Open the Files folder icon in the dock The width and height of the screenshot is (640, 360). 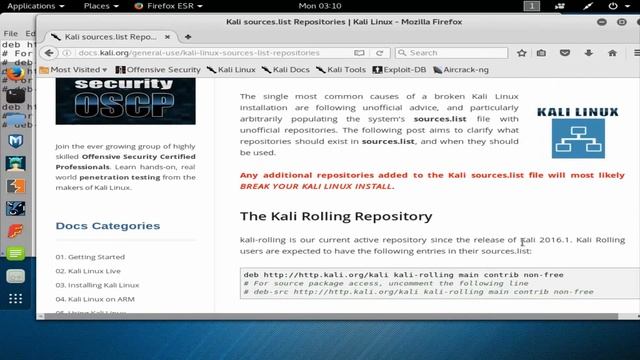pyautogui.click(x=16, y=120)
